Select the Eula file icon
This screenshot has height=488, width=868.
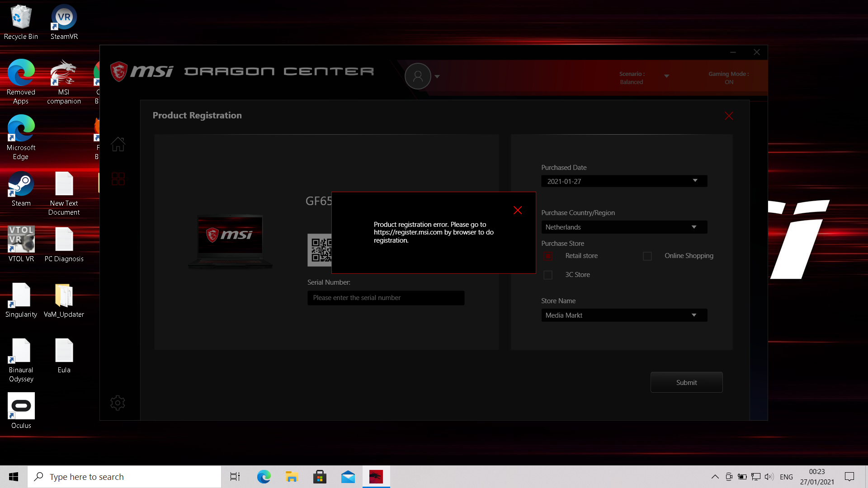click(x=64, y=356)
